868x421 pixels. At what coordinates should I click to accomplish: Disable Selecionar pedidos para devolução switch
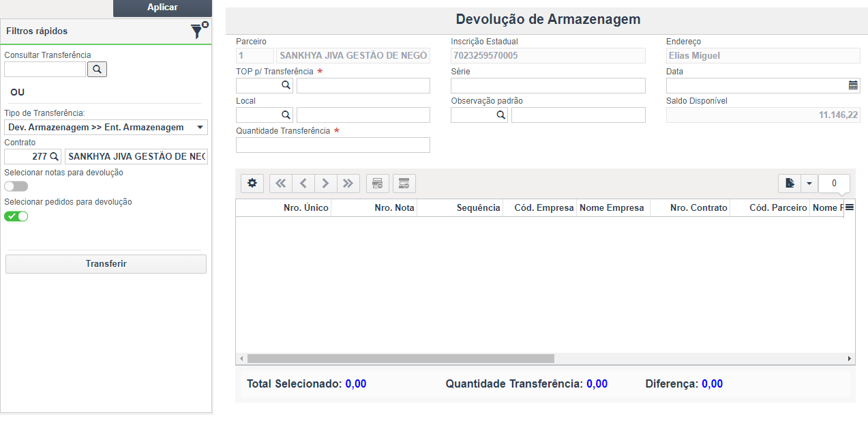16,216
